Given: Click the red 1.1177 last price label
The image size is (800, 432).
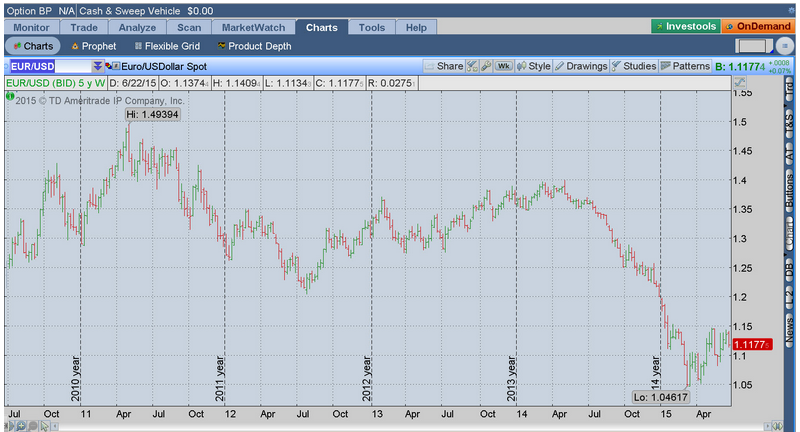Looking at the screenshot, I should tap(752, 345).
